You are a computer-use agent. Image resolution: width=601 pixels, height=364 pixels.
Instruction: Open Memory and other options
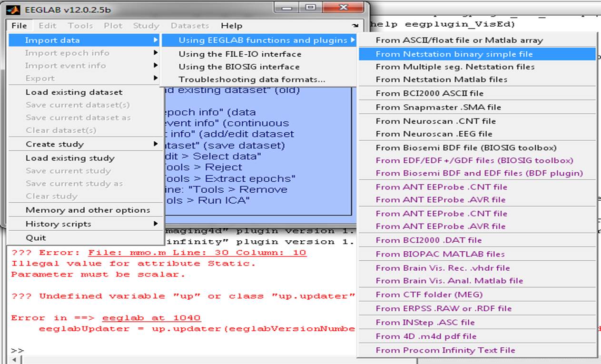coord(86,210)
